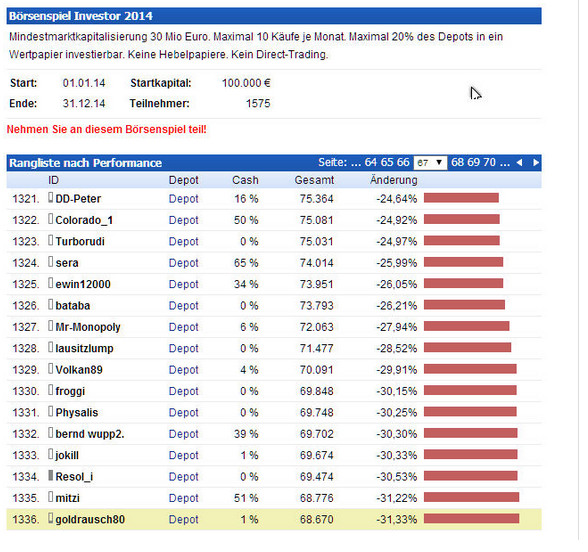The width and height of the screenshot is (588, 552).
Task: Click the Cash column header
Action: [245, 180]
